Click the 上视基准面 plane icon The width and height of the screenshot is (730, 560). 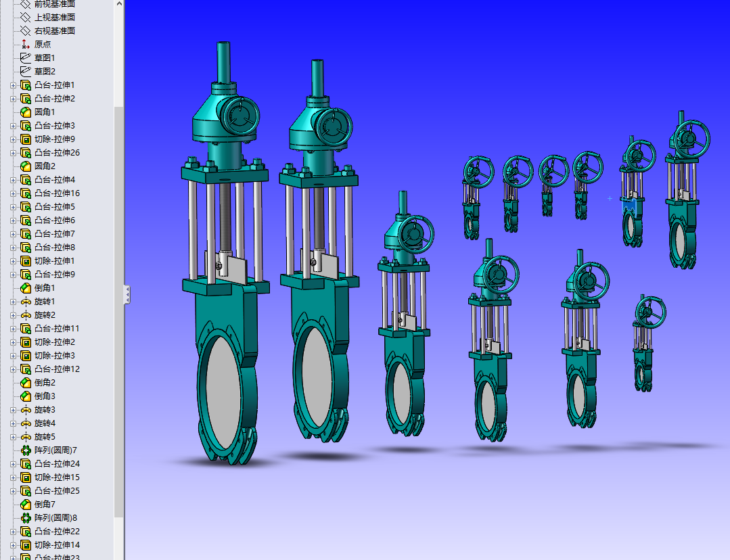tap(26, 17)
